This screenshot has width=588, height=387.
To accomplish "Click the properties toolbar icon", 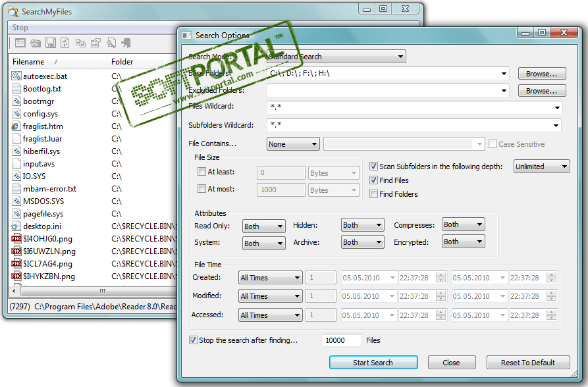I will click(x=96, y=43).
